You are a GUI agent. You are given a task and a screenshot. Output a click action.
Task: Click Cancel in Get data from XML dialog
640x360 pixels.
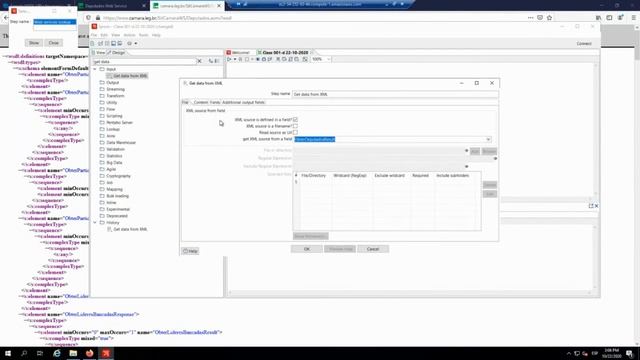373,249
